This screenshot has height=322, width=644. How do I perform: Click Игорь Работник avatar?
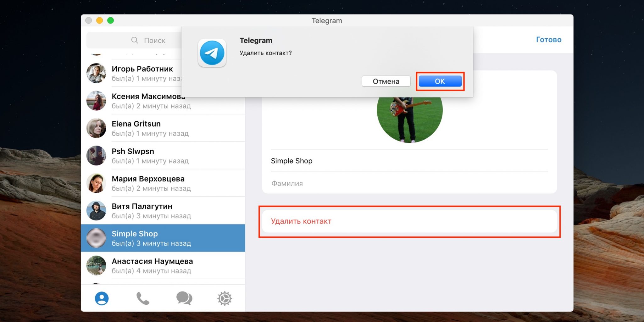click(x=96, y=73)
